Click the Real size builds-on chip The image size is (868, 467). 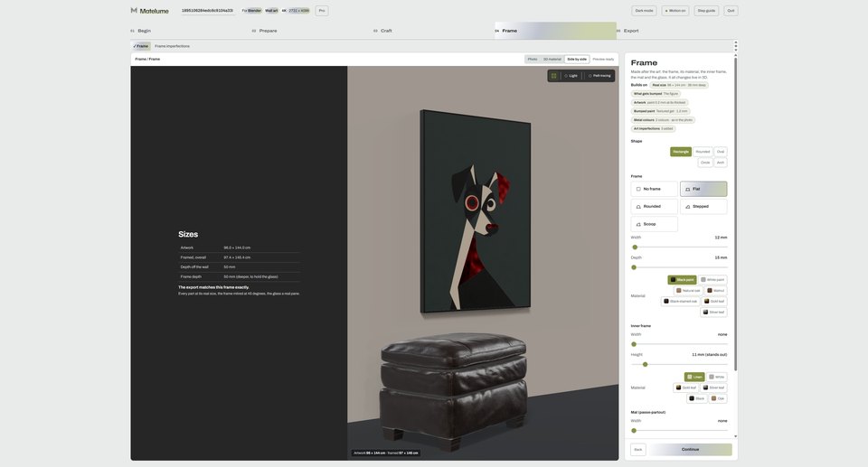coord(679,85)
